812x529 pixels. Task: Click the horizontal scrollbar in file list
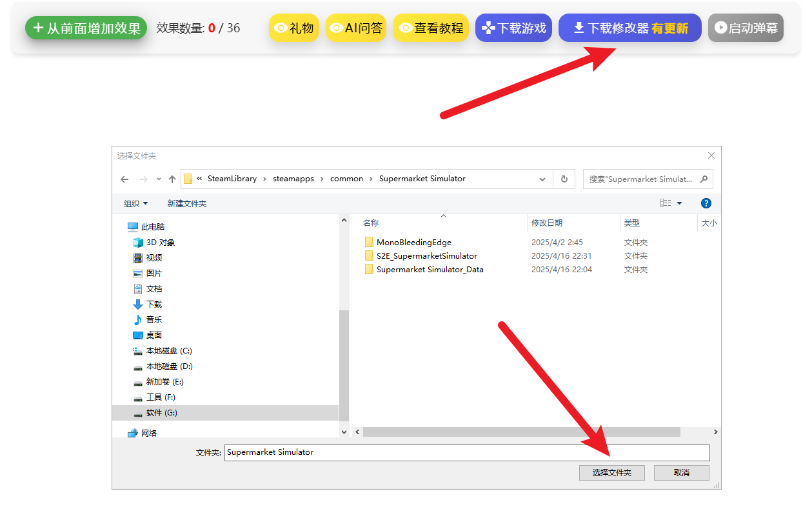[x=521, y=432]
